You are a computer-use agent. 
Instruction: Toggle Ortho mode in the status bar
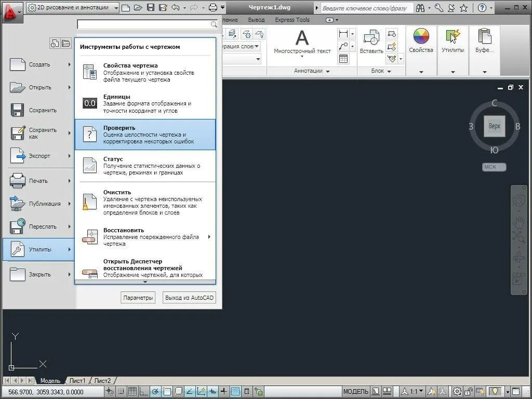(x=144, y=392)
